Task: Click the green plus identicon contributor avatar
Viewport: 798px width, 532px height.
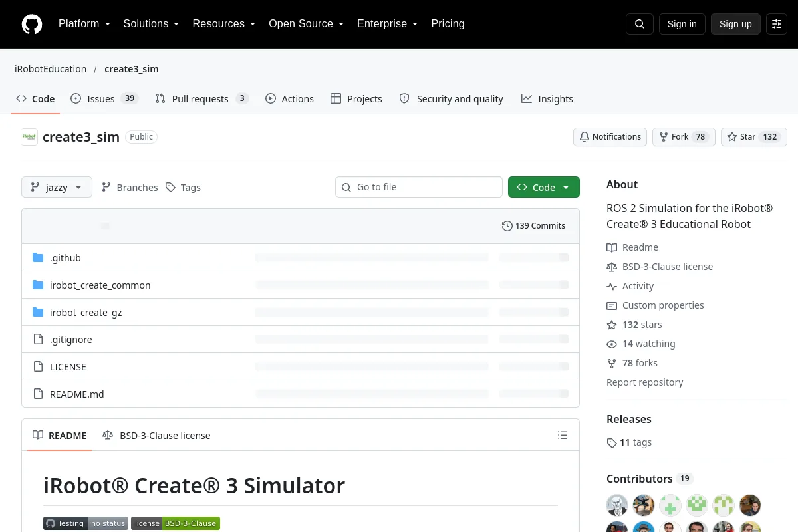Action: tap(670, 505)
